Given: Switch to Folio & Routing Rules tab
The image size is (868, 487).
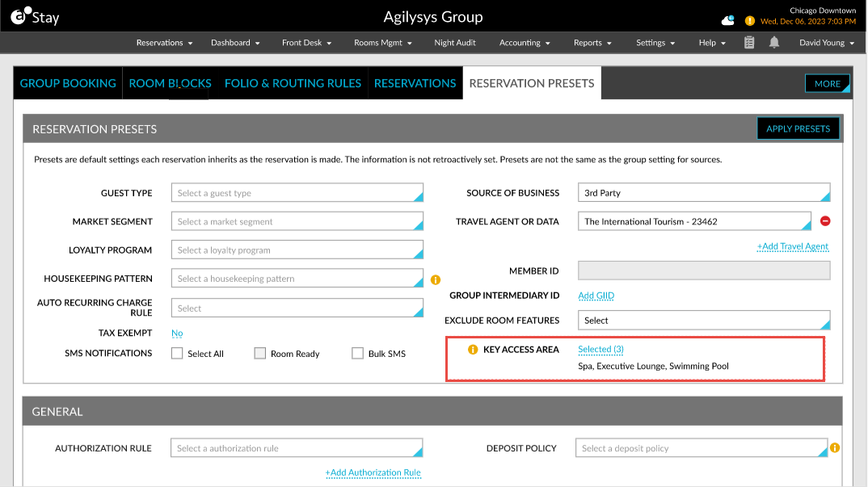Looking at the screenshot, I should [293, 83].
